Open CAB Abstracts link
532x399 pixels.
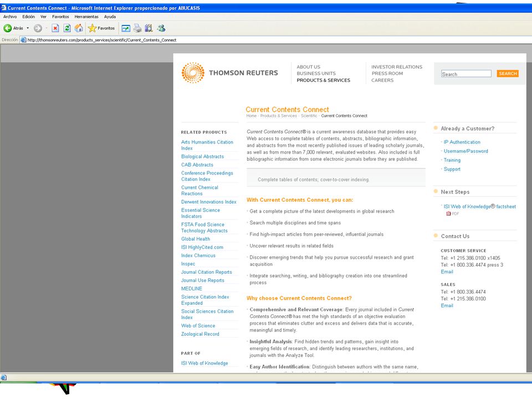[x=197, y=165]
